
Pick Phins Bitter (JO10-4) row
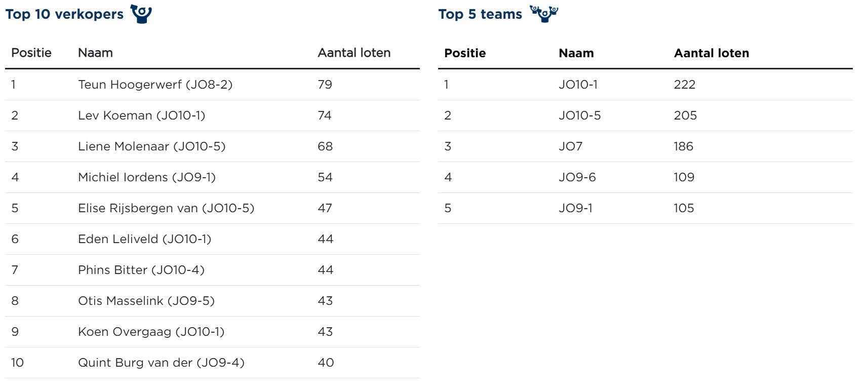coord(141,270)
